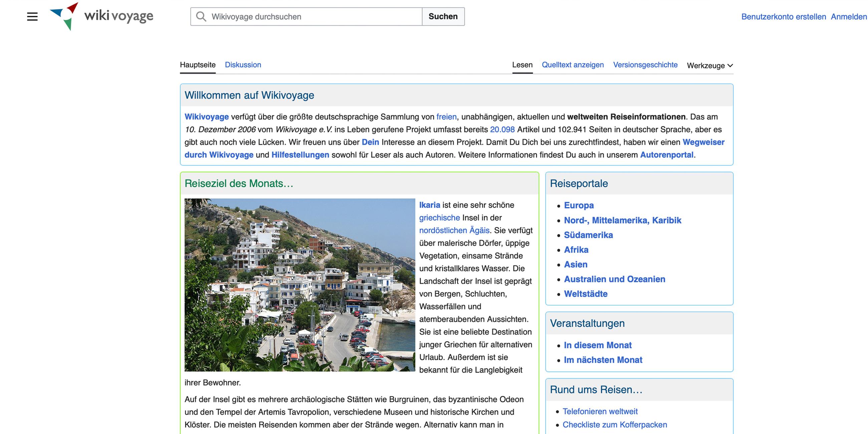Open the hamburger navigation menu
Viewport: 868px width, 434px height.
[32, 16]
